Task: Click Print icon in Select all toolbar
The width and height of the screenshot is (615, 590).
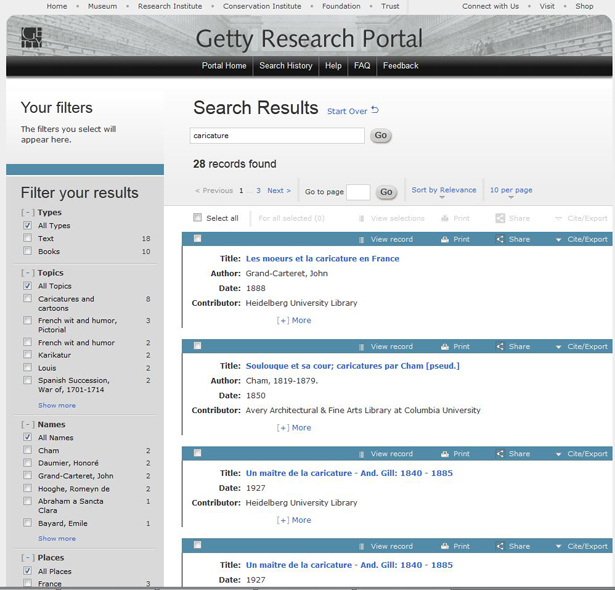Action: coord(445,219)
